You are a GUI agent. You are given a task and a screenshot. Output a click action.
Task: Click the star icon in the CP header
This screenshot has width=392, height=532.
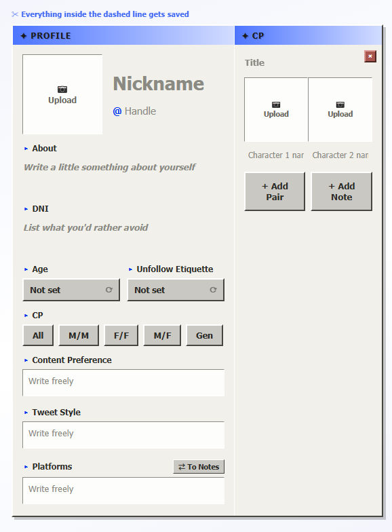(246, 35)
